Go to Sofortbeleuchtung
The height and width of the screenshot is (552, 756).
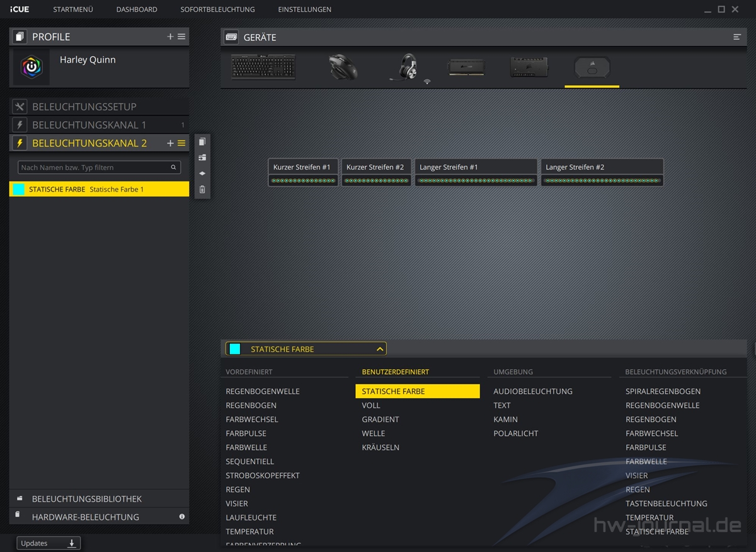click(217, 9)
